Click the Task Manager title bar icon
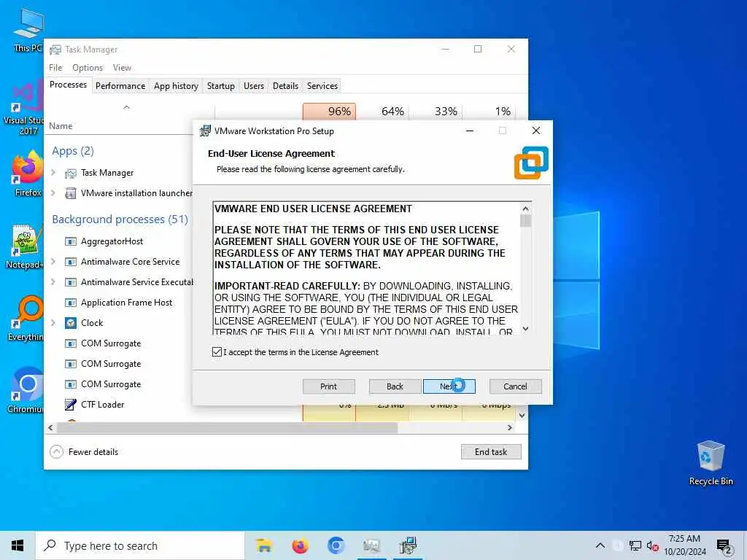This screenshot has height=560, width=747. 55,50
